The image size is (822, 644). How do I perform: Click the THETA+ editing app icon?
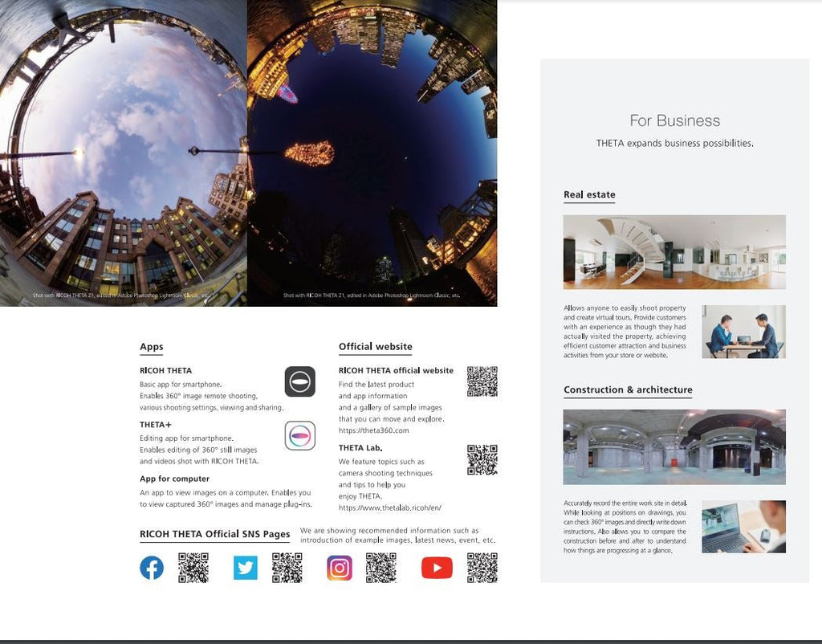click(300, 435)
